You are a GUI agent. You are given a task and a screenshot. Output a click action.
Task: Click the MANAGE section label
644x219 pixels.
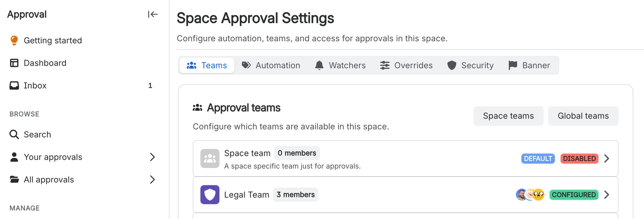[x=25, y=208]
